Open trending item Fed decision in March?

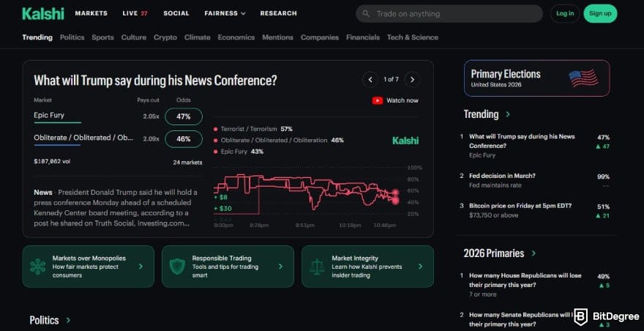534,180
